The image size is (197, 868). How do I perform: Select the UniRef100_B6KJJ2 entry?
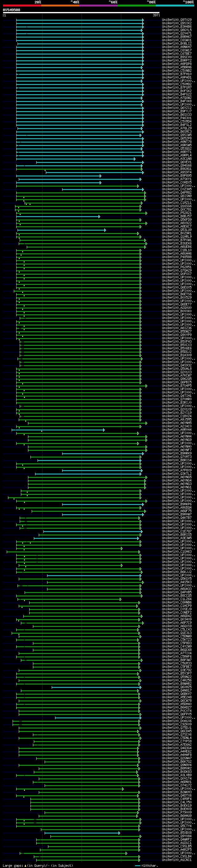[177, 572]
